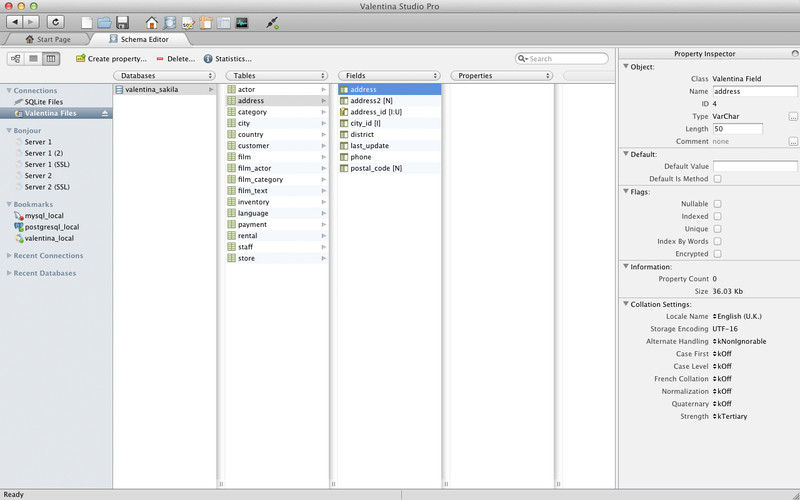Open the Alternate Handling dropdown
The width and height of the screenshot is (800, 500).
pyautogui.click(x=739, y=341)
